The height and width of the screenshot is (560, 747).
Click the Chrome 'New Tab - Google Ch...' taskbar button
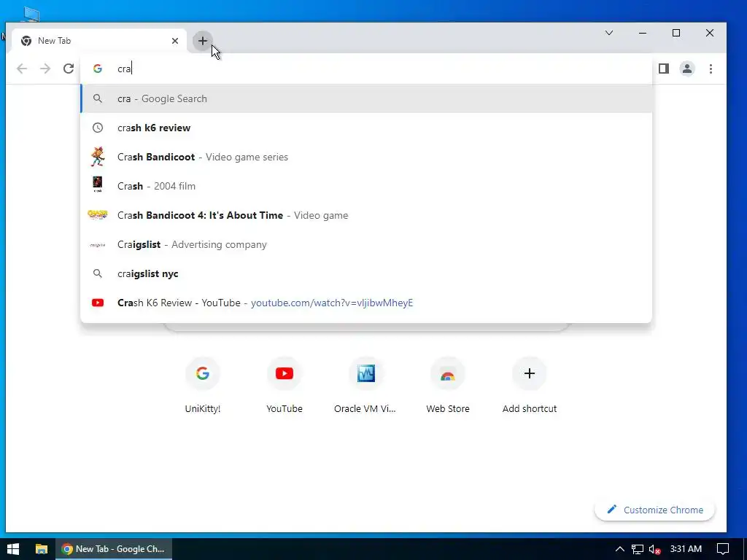[114, 549]
